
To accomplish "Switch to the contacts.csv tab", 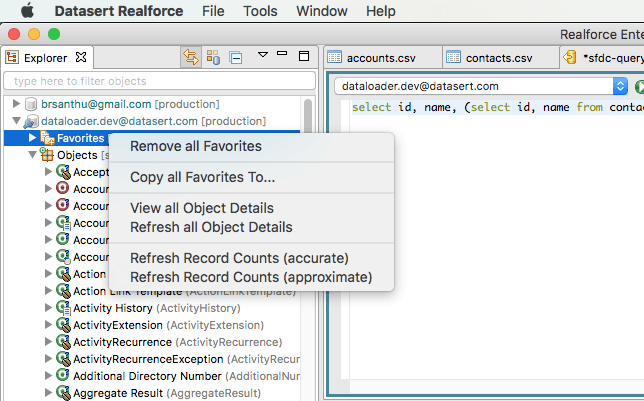I will pos(499,58).
